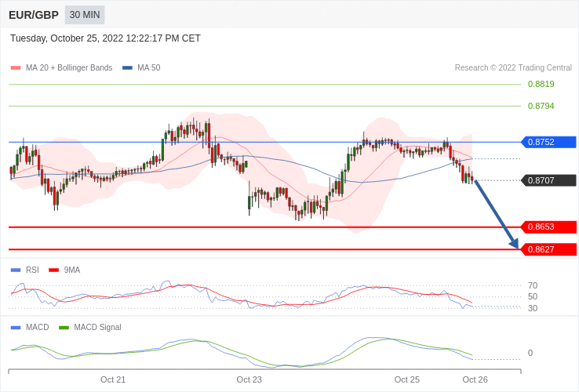Viewport: 579px width, 392px height.
Task: Click the MA 50 blue legend swatch
Action: coord(127,68)
